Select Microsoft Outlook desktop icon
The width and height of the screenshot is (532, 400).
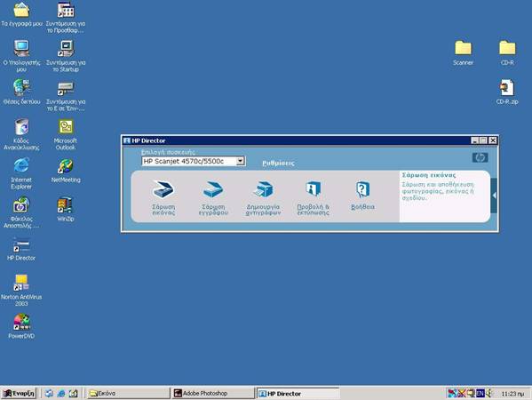tap(66, 134)
